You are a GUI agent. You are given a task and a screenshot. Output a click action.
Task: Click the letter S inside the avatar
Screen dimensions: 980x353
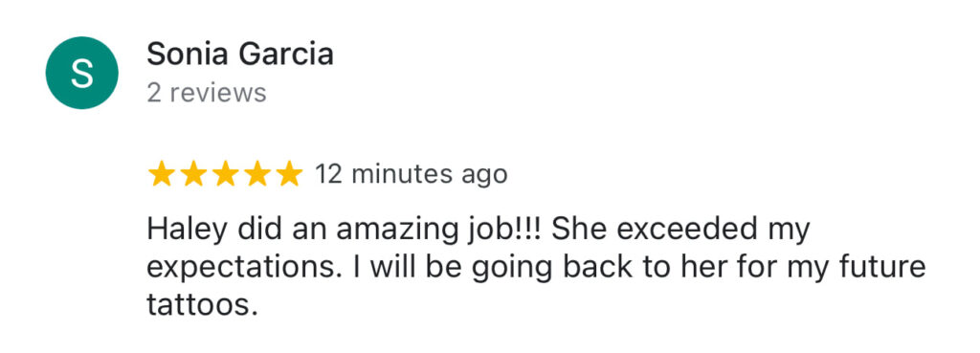[82, 73]
